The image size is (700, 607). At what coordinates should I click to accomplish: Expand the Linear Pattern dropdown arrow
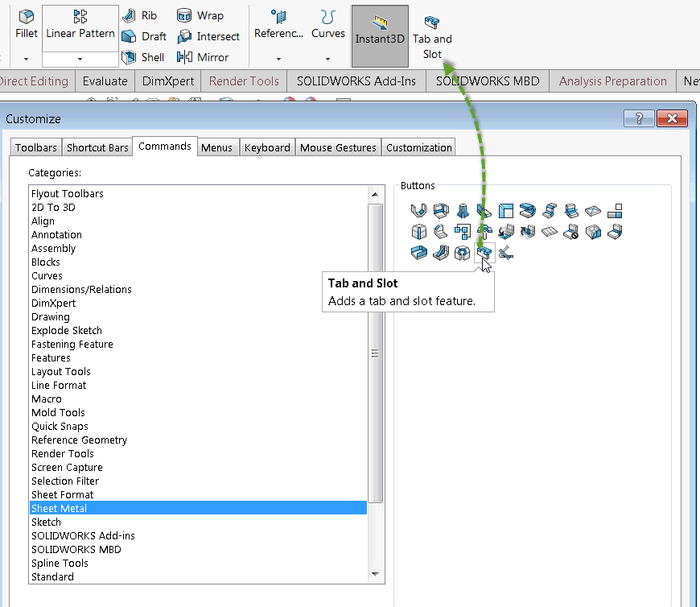[x=80, y=59]
